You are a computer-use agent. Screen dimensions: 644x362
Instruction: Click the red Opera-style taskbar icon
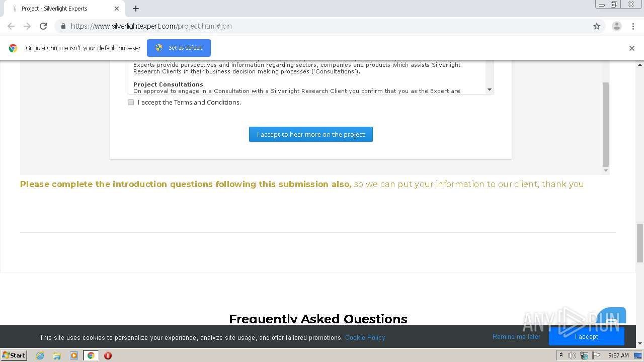pyautogui.click(x=108, y=355)
